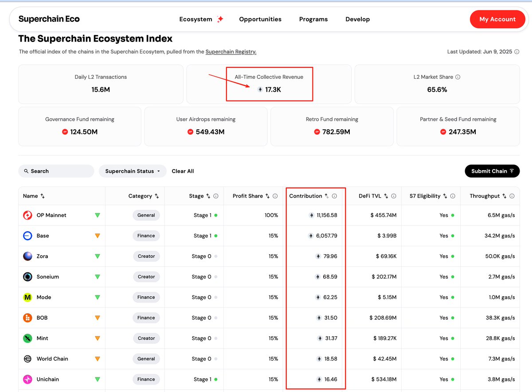Sort by DeFi TVL sort arrows
This screenshot has width=532, height=392.
tap(386, 196)
